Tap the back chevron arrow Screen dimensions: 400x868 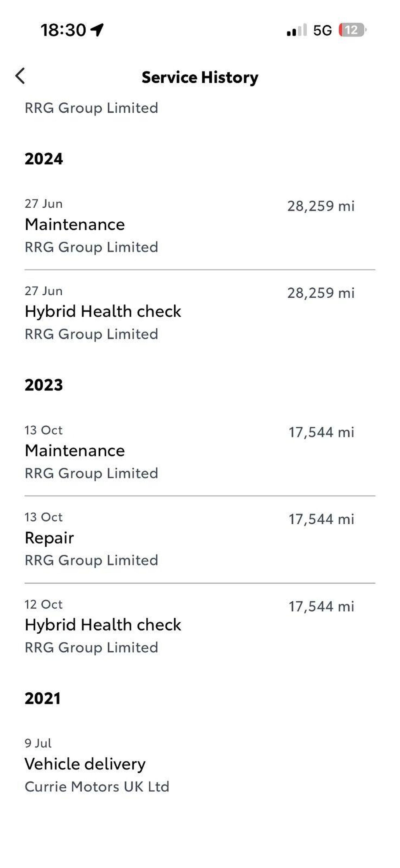[x=20, y=76]
